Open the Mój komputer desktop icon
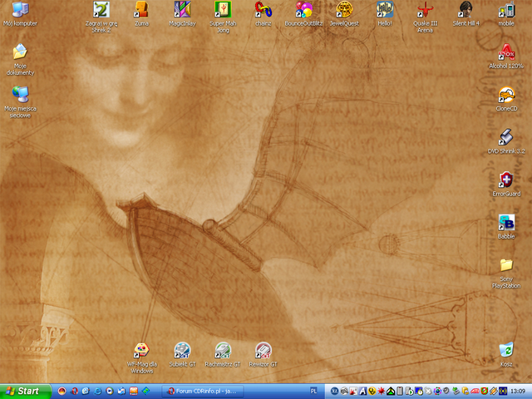Screen dimensions: 532x399 20,14
